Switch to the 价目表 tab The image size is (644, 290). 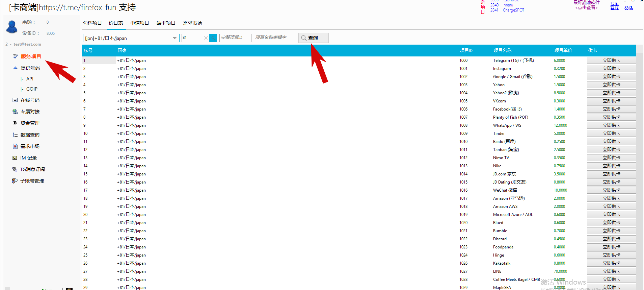pyautogui.click(x=115, y=23)
